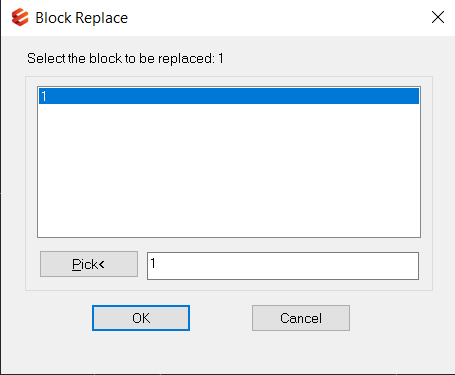Focus the block name text field
The height and width of the screenshot is (375, 455).
click(283, 266)
